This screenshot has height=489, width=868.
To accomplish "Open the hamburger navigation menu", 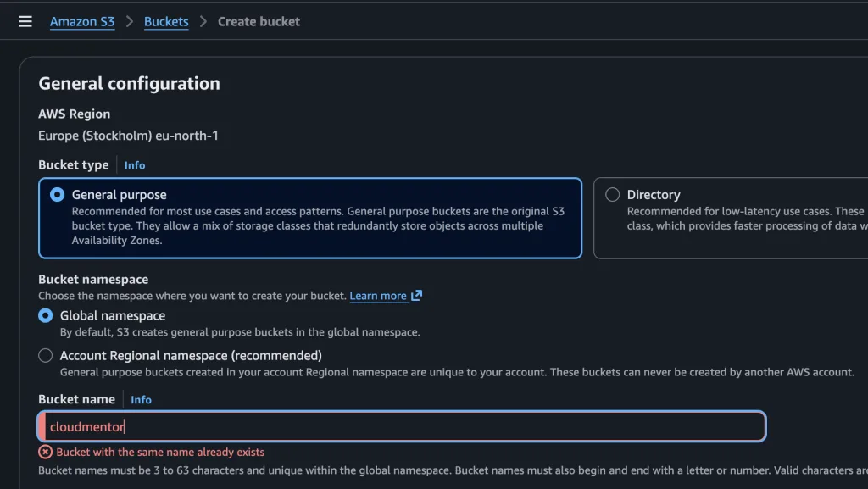I will [x=25, y=21].
